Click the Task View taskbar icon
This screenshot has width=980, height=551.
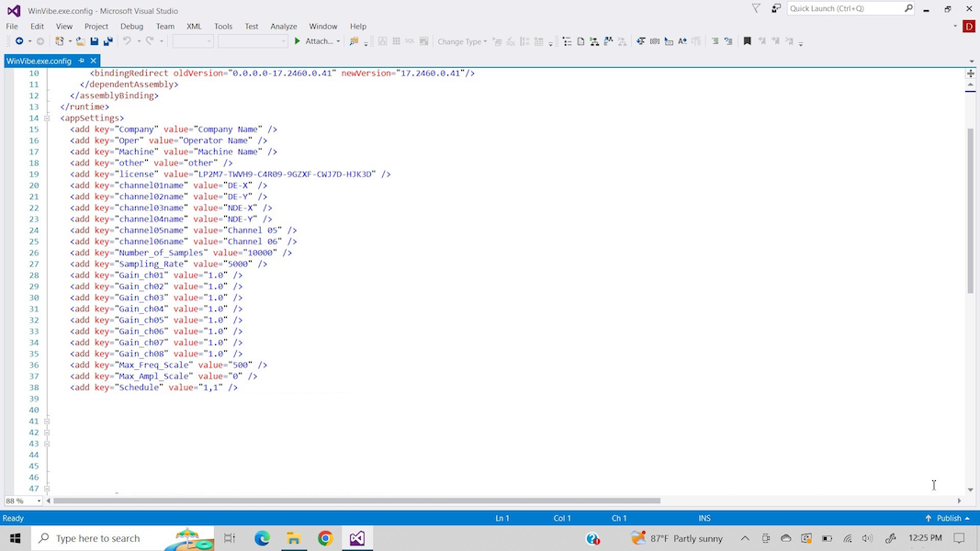coord(230,538)
